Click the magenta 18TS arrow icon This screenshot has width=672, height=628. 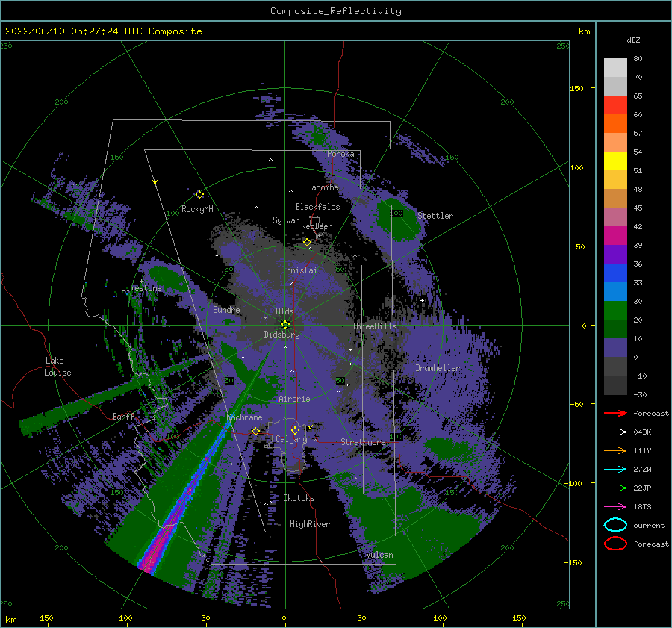click(615, 507)
